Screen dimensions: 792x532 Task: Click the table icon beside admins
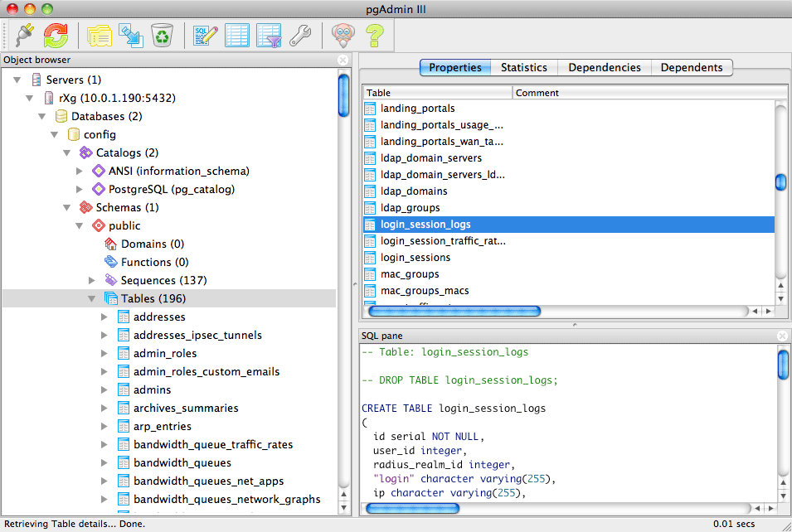(124, 389)
